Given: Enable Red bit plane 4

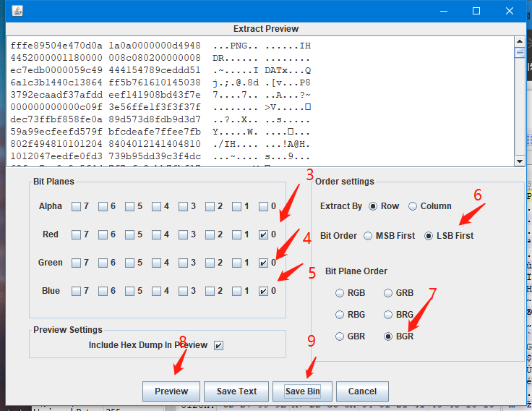Looking at the screenshot, I should point(156,234).
